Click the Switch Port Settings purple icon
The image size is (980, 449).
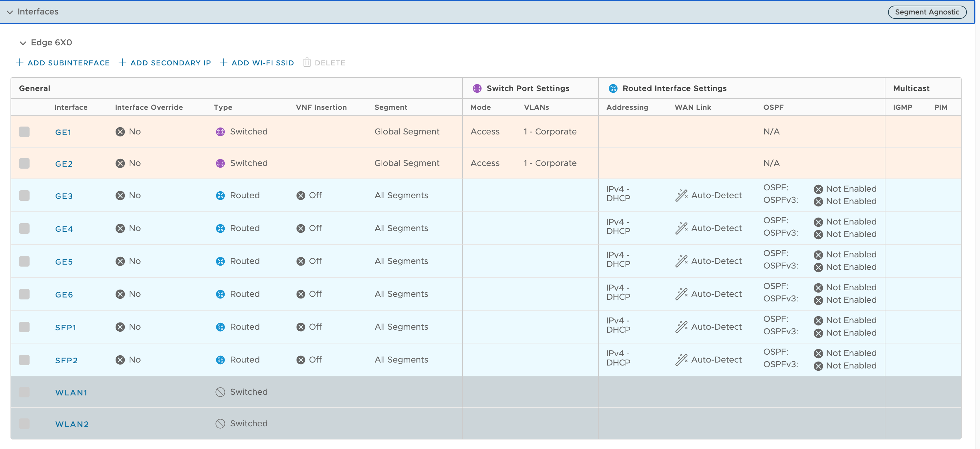click(477, 88)
